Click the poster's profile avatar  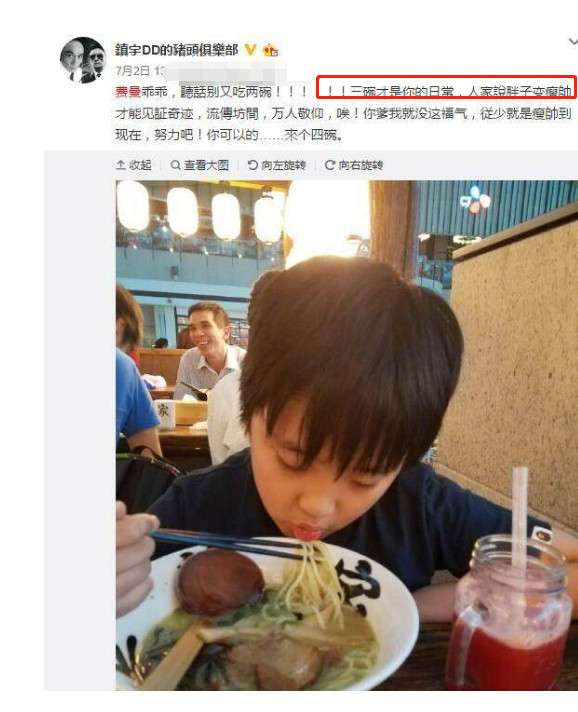coord(82,60)
